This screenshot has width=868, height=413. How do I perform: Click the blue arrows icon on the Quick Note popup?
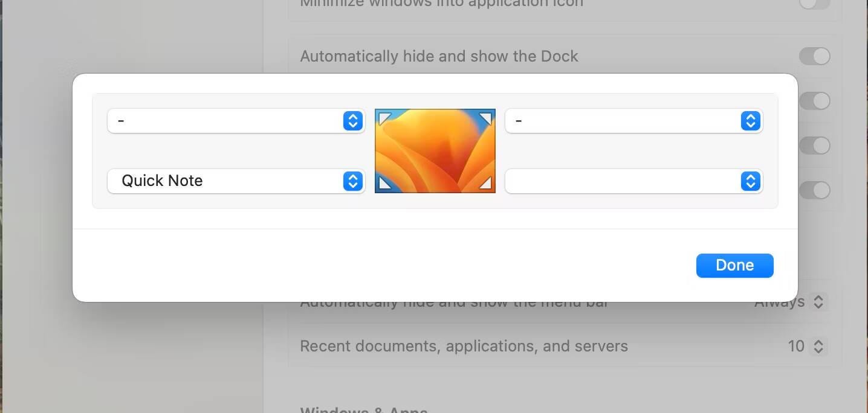coord(352,181)
